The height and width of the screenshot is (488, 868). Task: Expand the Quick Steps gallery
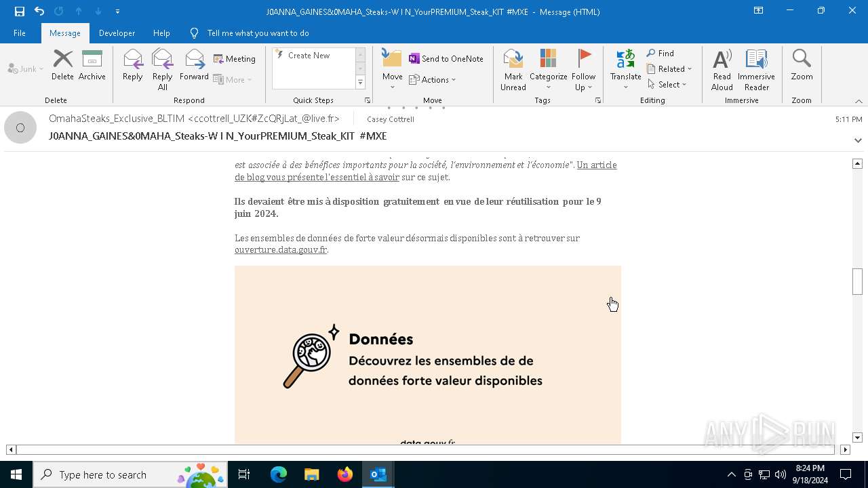tap(360, 83)
